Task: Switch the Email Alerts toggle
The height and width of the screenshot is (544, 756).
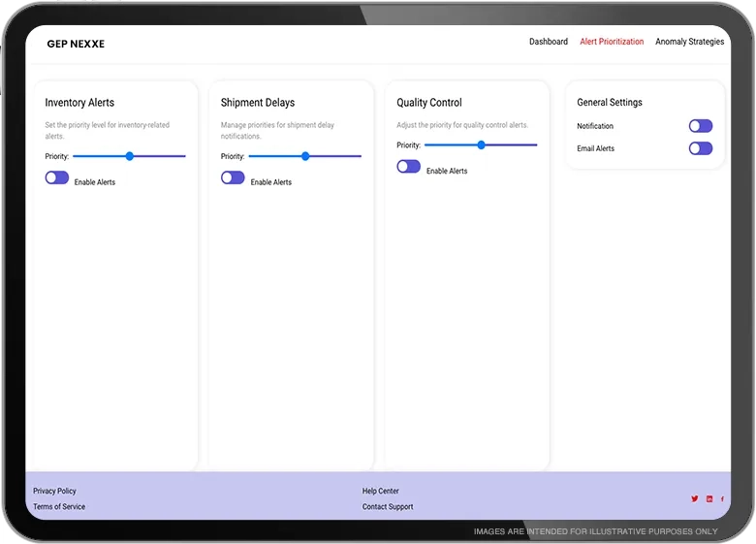Action: tap(700, 148)
